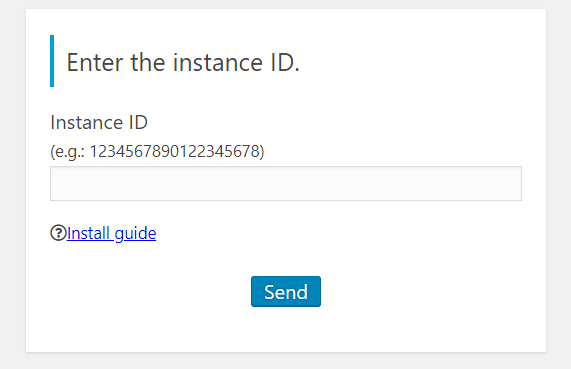Select the circled '?' beside Install guide
Viewport: 571px width, 369px height.
click(x=58, y=233)
